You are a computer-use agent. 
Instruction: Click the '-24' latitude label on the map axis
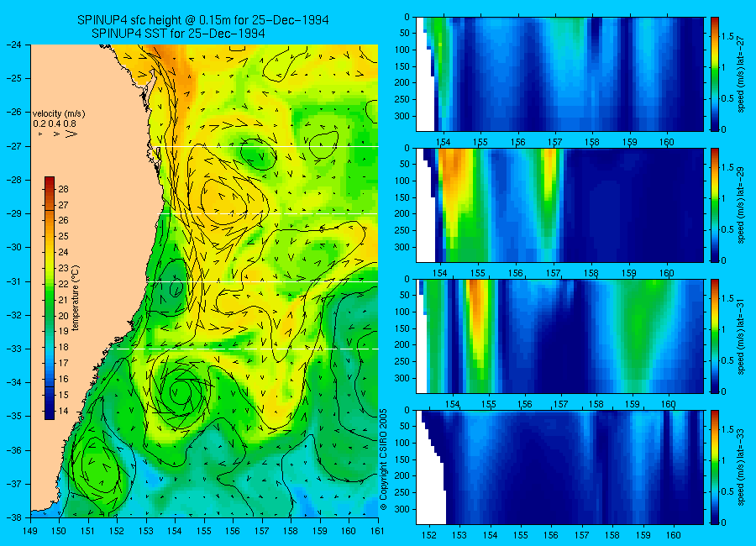click(x=13, y=45)
